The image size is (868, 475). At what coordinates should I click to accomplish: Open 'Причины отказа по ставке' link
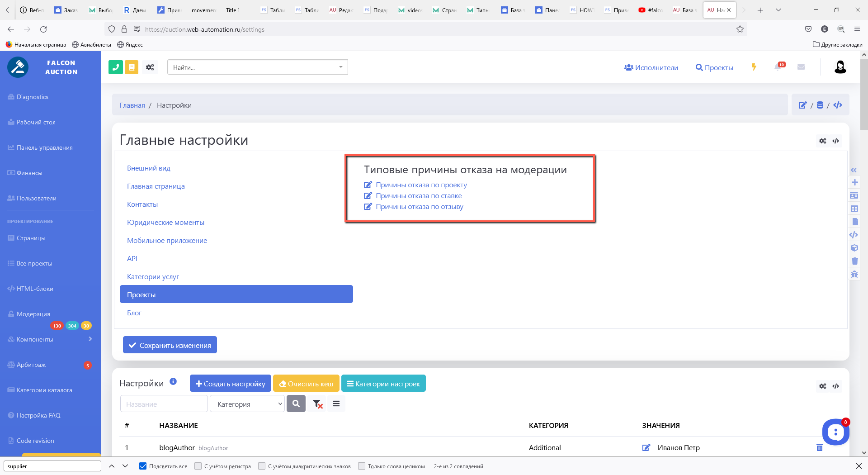[x=419, y=196]
